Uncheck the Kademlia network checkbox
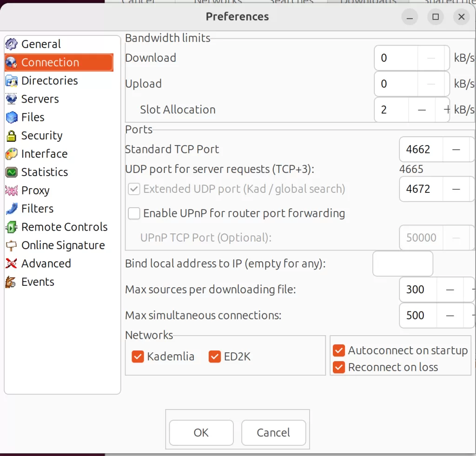The width and height of the screenshot is (476, 456). tap(138, 357)
